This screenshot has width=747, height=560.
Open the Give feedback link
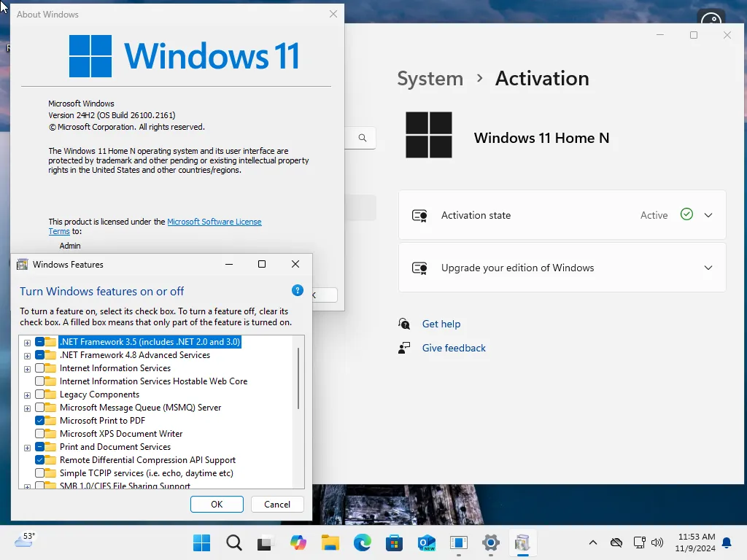click(x=454, y=348)
